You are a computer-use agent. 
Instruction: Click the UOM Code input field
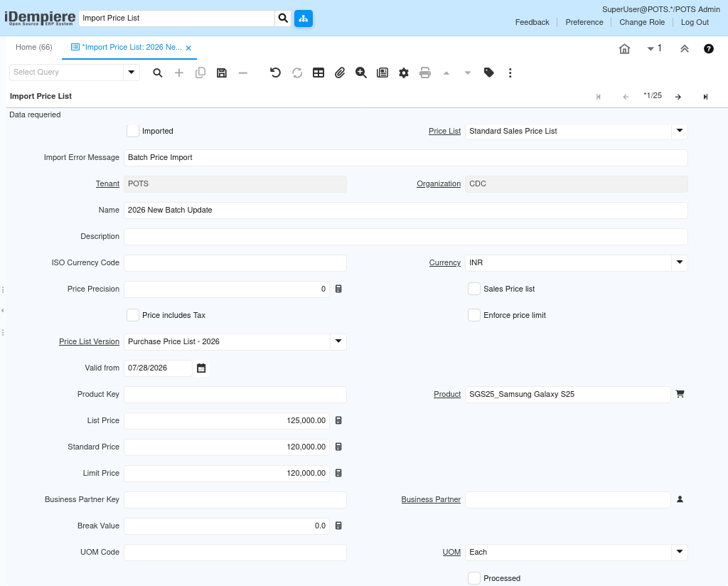click(x=235, y=553)
